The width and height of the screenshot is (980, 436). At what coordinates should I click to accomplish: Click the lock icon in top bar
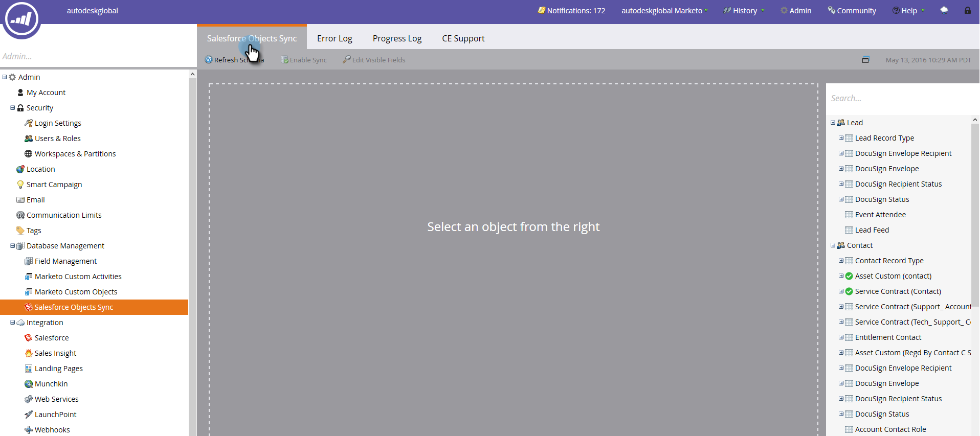[968, 10]
